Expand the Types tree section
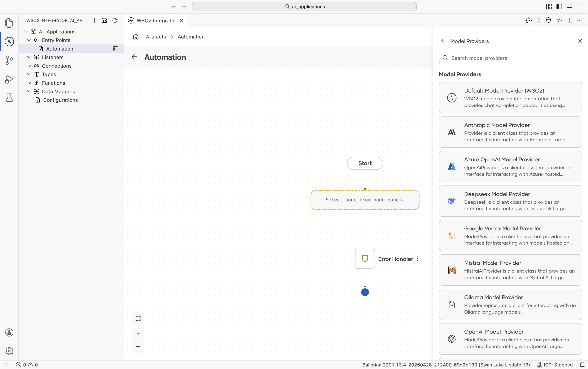Image resolution: width=588 pixels, height=369 pixels. (29, 74)
